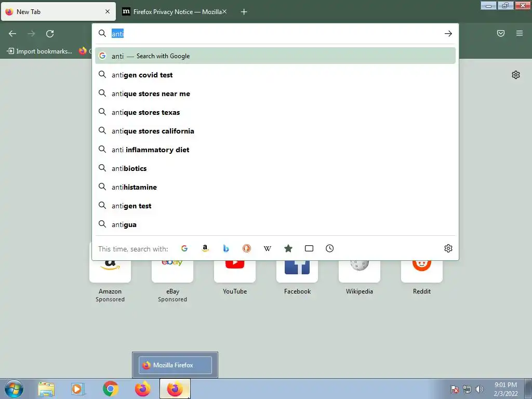This screenshot has width=532, height=399.
Task: Click the address bar text field
Action: coord(275,34)
